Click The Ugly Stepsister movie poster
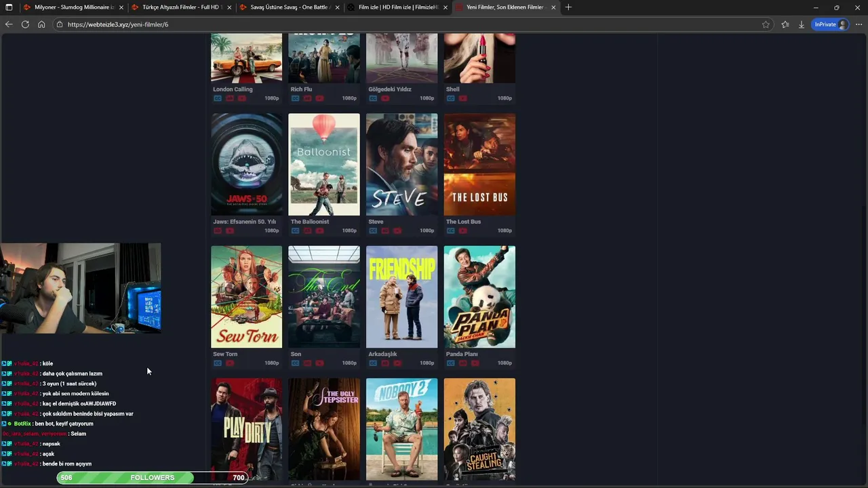The width and height of the screenshot is (868, 488). (x=324, y=429)
